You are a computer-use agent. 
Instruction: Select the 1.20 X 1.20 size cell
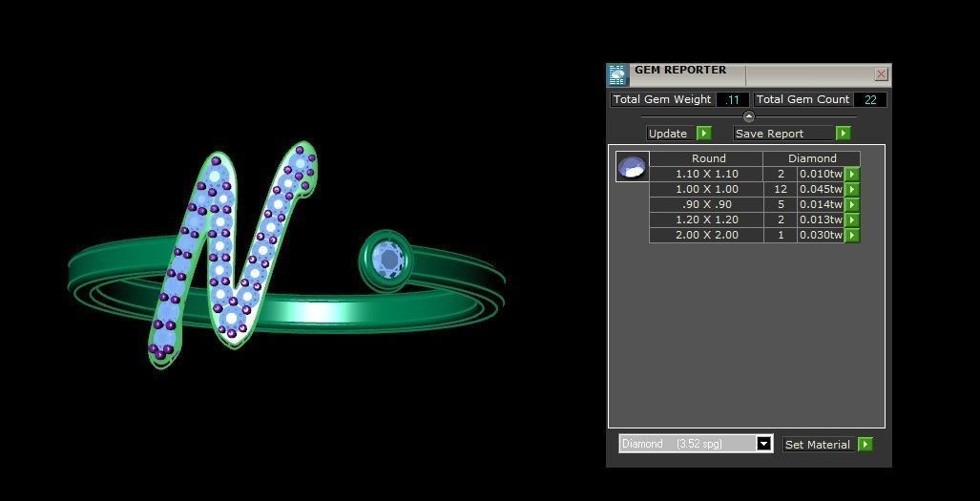tap(706, 219)
